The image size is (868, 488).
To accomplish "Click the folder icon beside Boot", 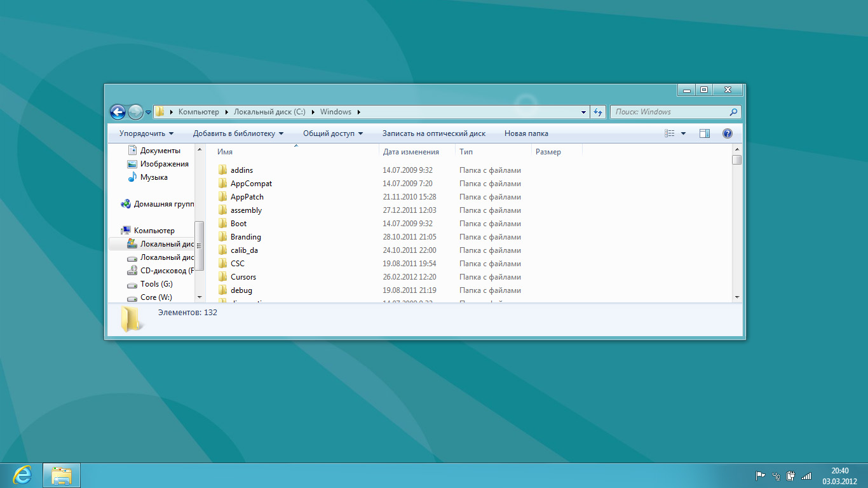I will coord(222,224).
